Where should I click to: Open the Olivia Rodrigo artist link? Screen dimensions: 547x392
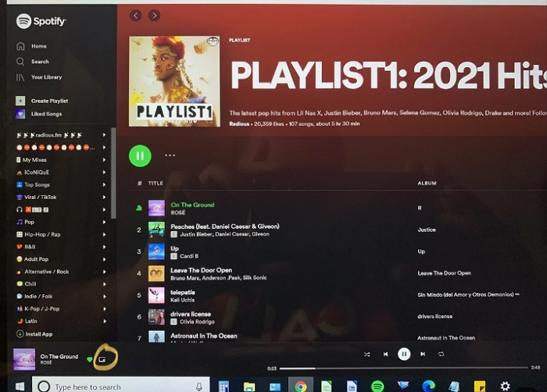(x=197, y=322)
